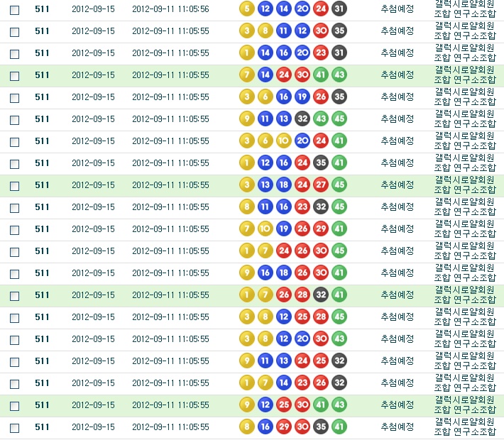
Task: Tick the checkbox for row 7-14-24-30-41-43
Action: click(x=14, y=76)
